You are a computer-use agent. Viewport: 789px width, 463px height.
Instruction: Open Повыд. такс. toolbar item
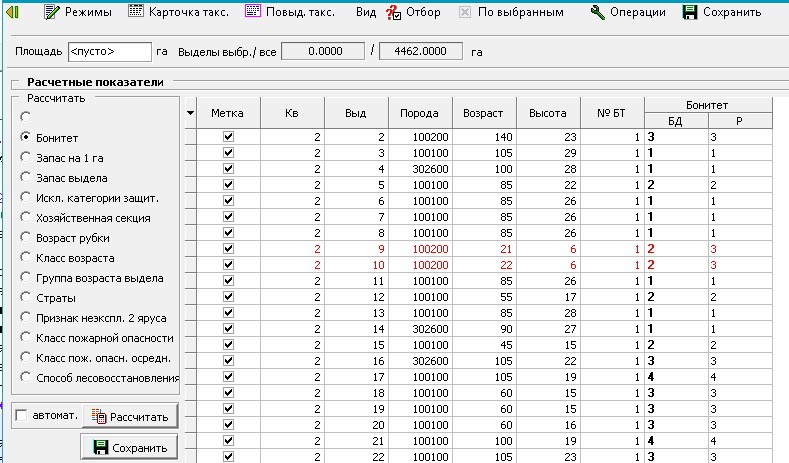coord(290,12)
